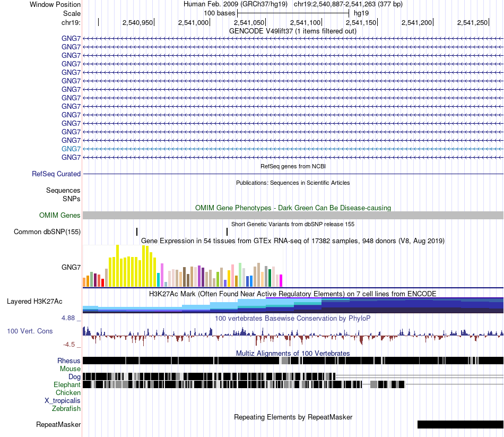The image size is (504, 437).
Task: Open Short Genetic Variants from dbSNP title
Action: (293, 224)
